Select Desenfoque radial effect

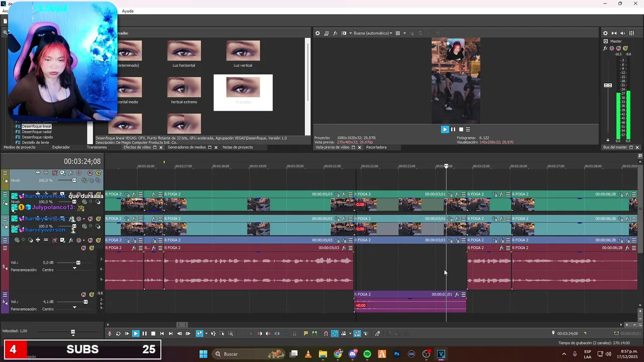(x=36, y=132)
